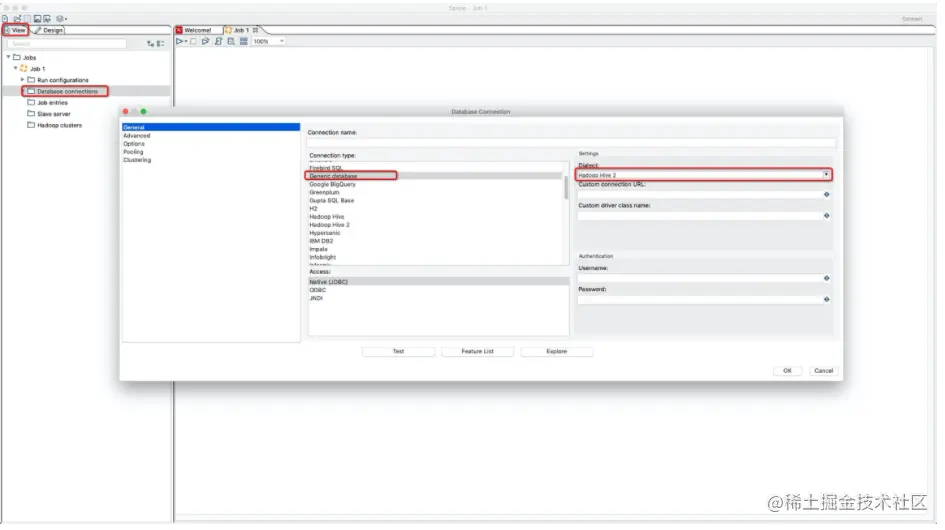Viewport: 945px width, 530px height.
Task: Click variable icon beside Password
Action: (826, 299)
